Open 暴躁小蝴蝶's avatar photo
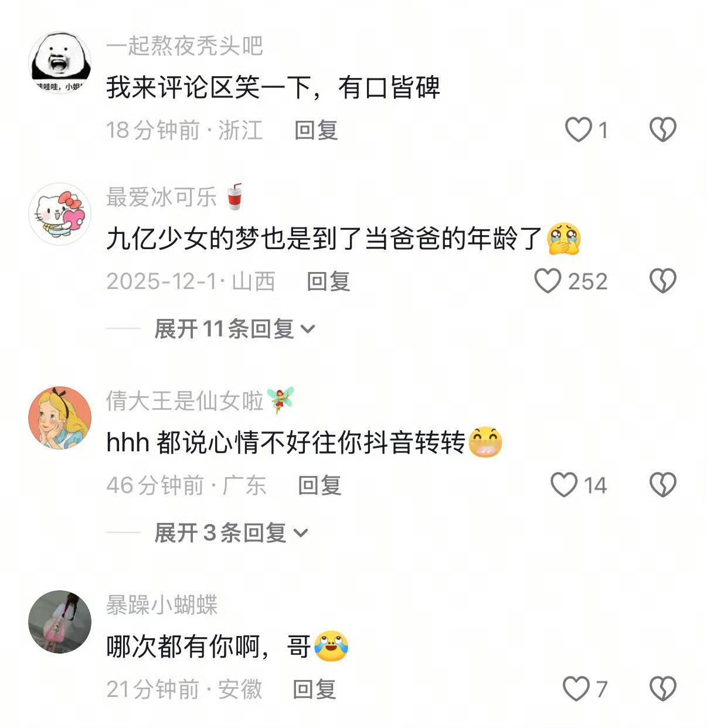Screen dimensions: 707x728 60,622
